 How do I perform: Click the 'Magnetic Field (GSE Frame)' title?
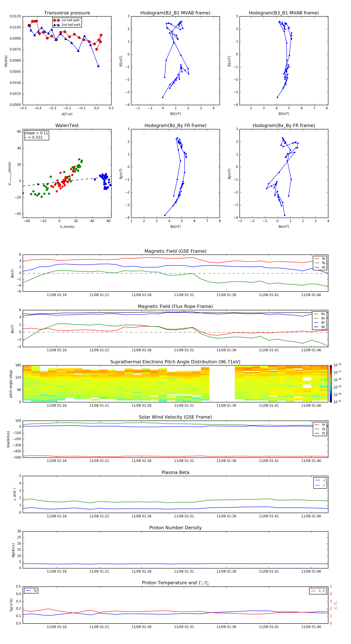coord(175,251)
